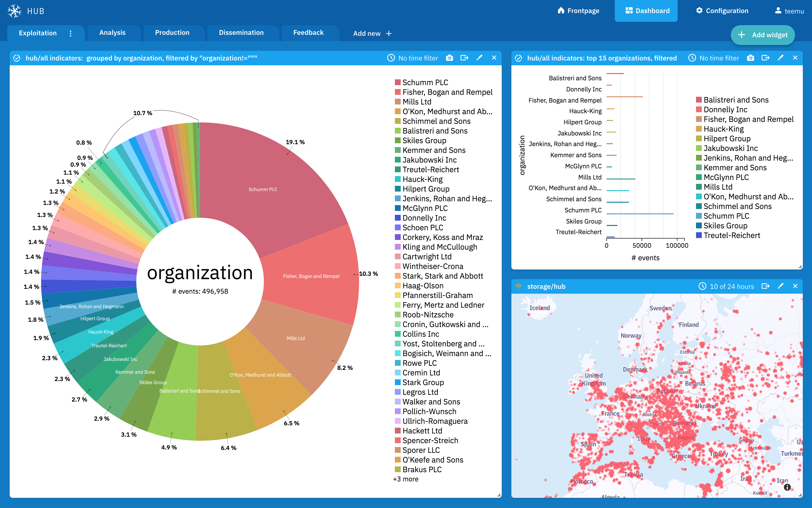This screenshot has height=508, width=812.
Task: Click the wifi live-feed icon of storage/hub
Action: (x=518, y=286)
